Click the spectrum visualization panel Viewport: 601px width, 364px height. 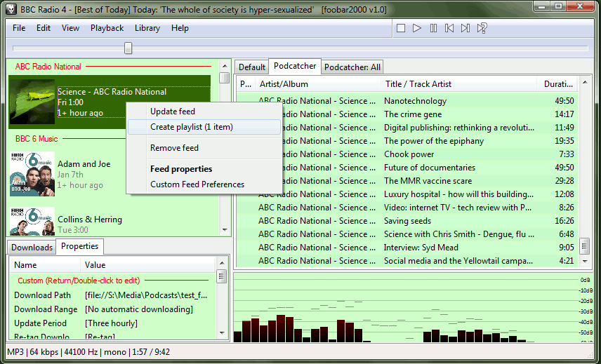(x=412, y=307)
